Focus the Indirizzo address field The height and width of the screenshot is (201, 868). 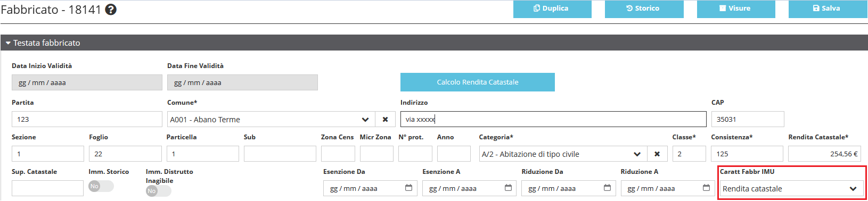pos(553,119)
